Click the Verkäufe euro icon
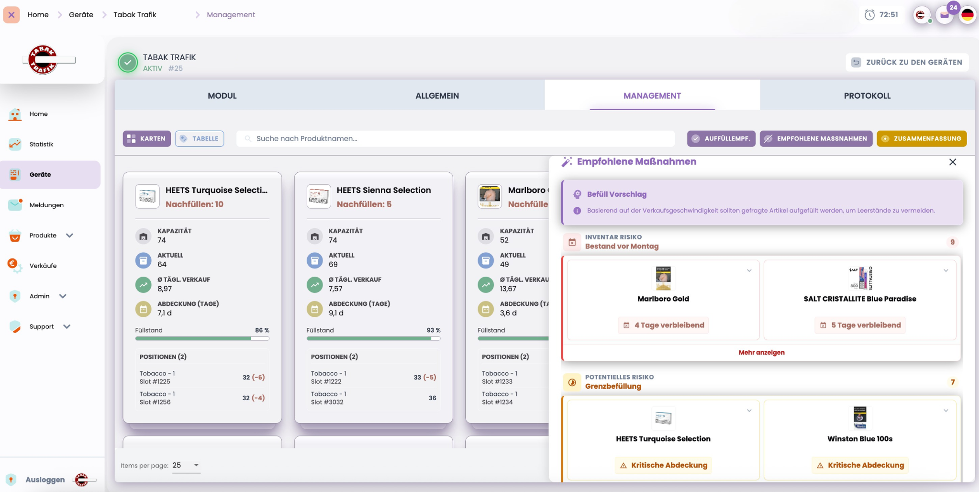This screenshot has width=980, height=492. pos(14,266)
